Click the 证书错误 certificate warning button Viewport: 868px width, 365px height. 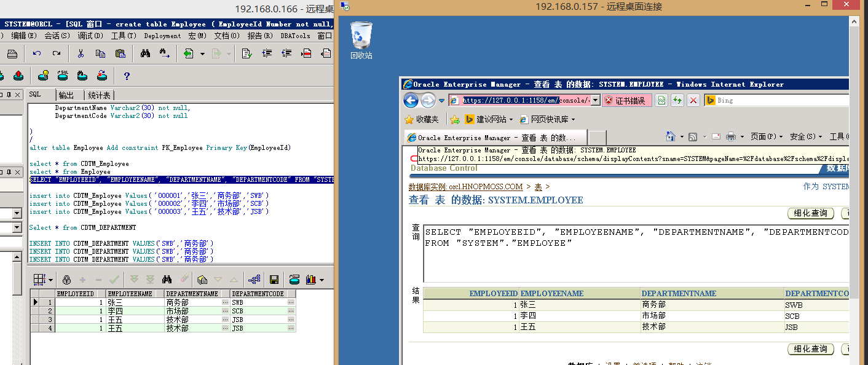tap(626, 100)
